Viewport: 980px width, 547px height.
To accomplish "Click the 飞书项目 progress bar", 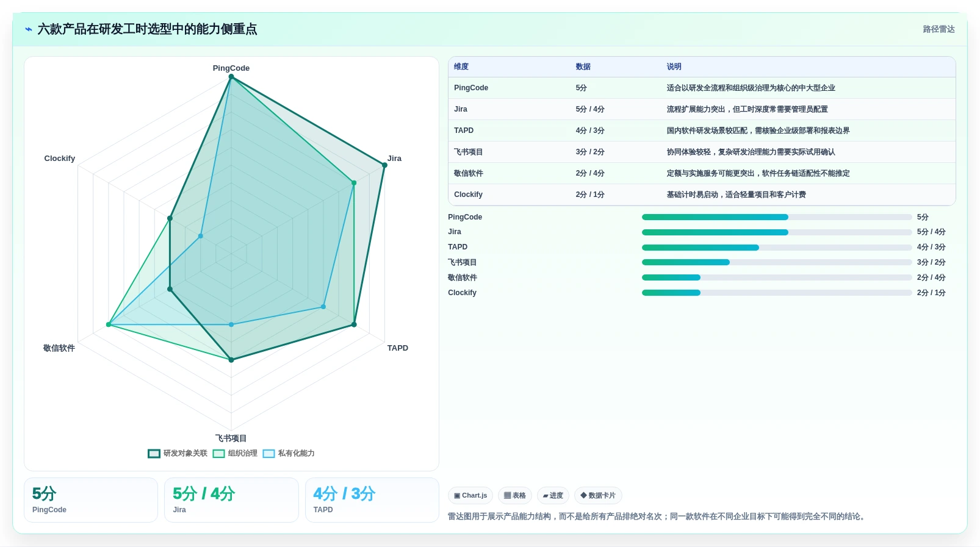I will pos(777,262).
